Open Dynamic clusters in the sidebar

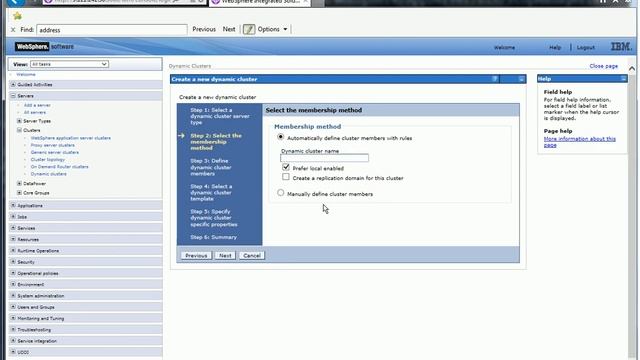point(49,174)
